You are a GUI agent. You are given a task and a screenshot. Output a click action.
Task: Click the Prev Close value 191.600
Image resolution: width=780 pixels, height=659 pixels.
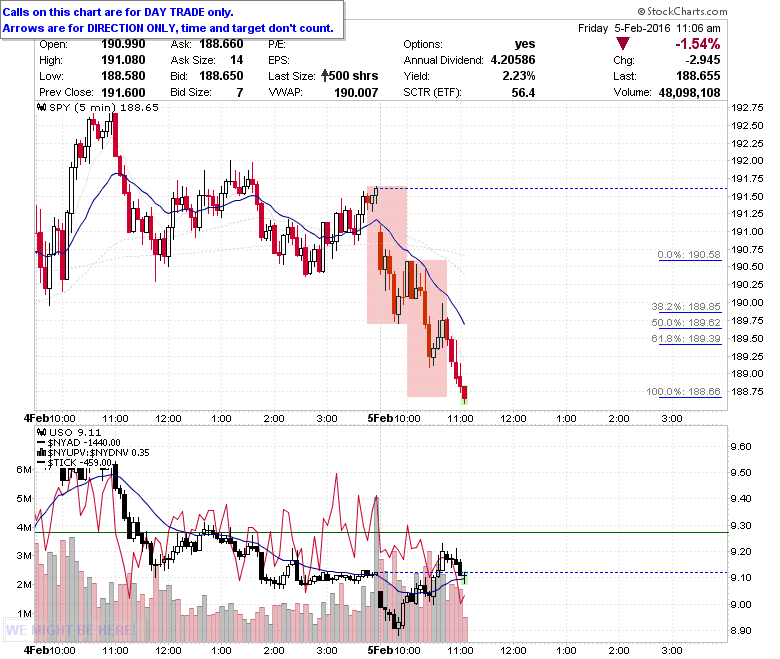coord(123,93)
